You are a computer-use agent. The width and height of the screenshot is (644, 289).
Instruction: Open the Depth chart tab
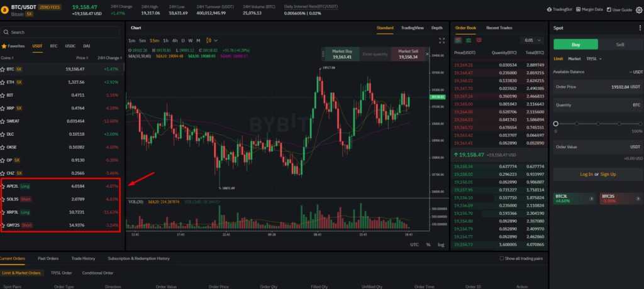pos(437,28)
